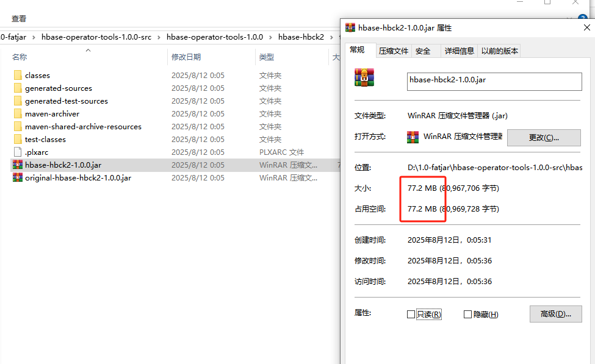Viewport: 595px width, 364px height.
Task: Close the properties dialog
Action: (x=586, y=27)
